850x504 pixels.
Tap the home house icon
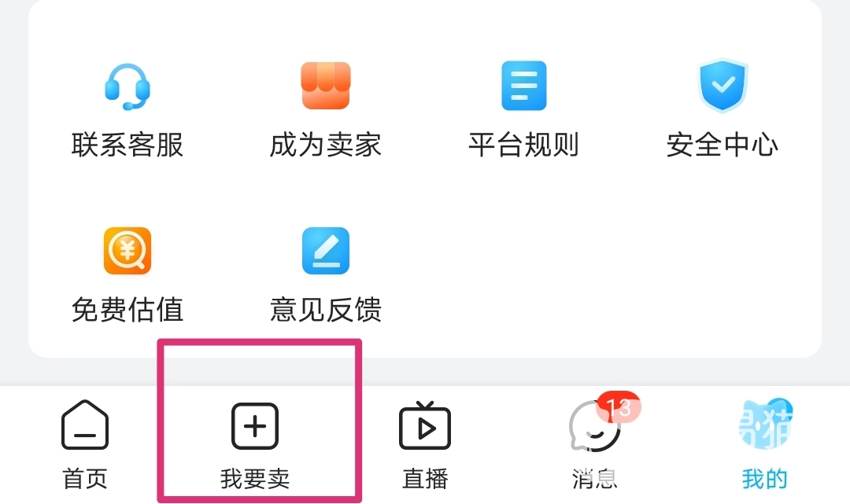pos(85,425)
